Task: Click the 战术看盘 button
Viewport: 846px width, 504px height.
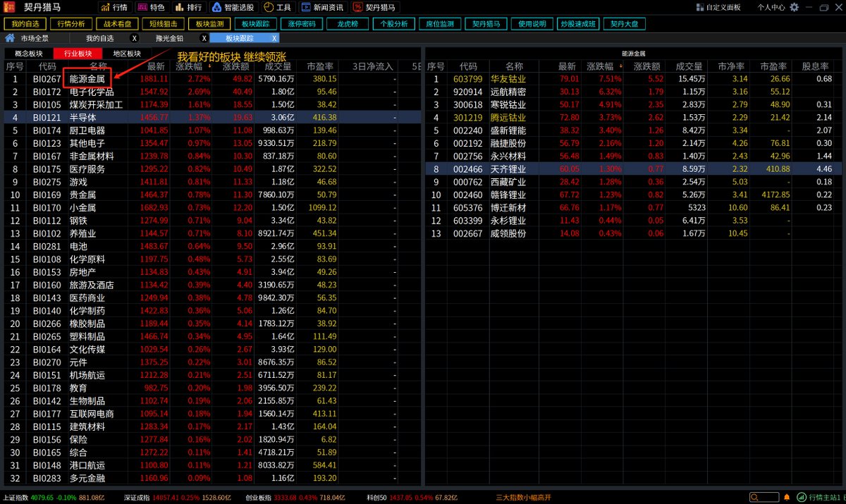Action: [118, 23]
